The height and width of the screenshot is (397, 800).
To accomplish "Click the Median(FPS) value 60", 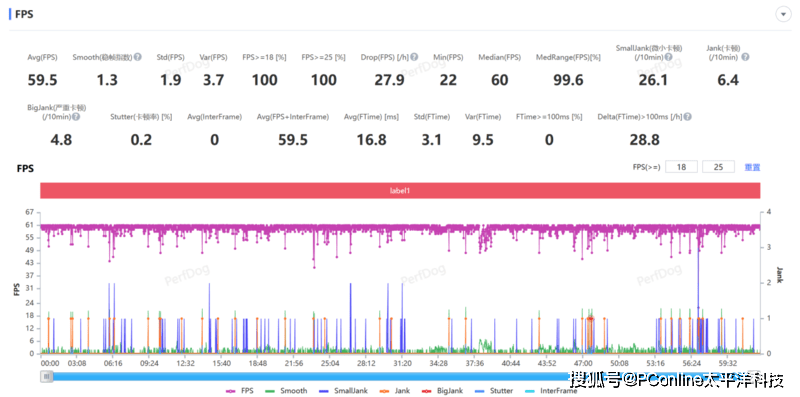I will point(499,80).
